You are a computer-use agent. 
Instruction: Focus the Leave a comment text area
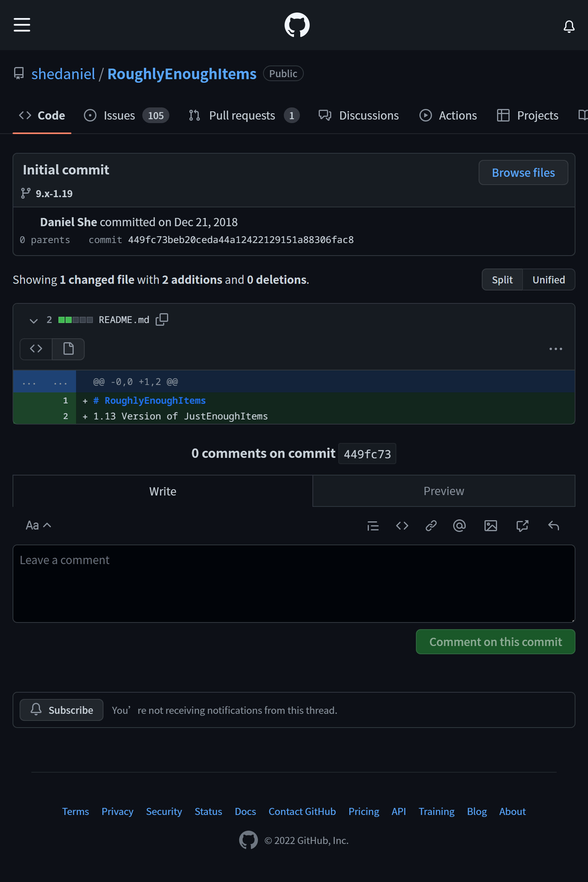click(294, 584)
